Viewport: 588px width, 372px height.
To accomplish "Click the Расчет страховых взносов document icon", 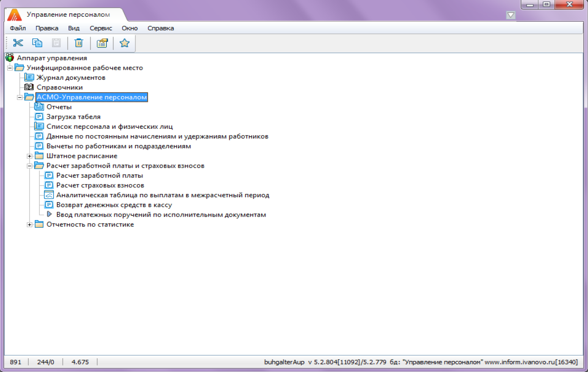I will coord(49,185).
